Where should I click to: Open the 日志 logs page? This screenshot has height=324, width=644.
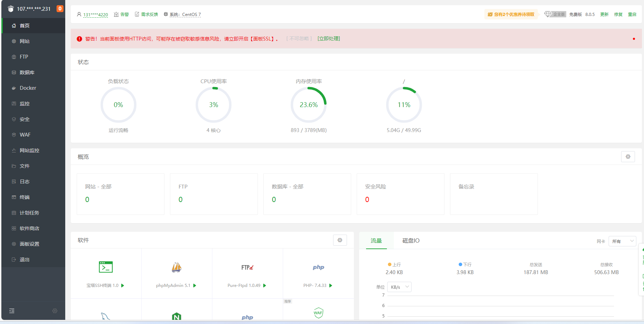click(x=33, y=182)
